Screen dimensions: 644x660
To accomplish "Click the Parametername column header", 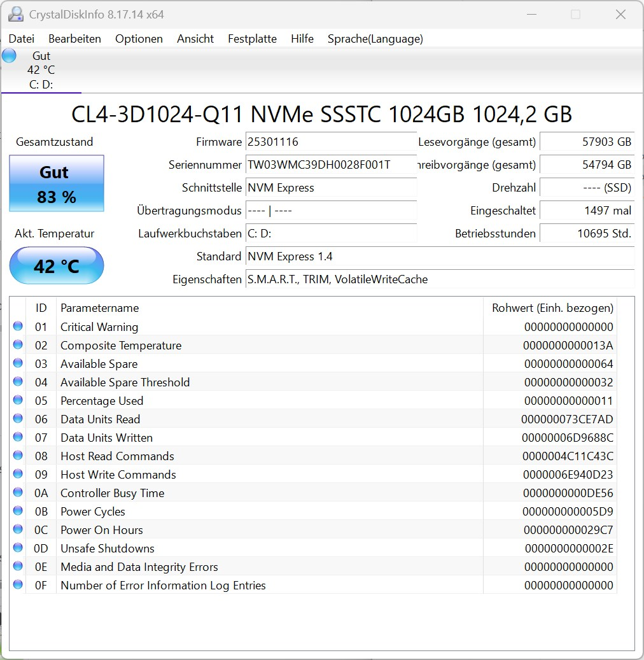I will pyautogui.click(x=269, y=307).
